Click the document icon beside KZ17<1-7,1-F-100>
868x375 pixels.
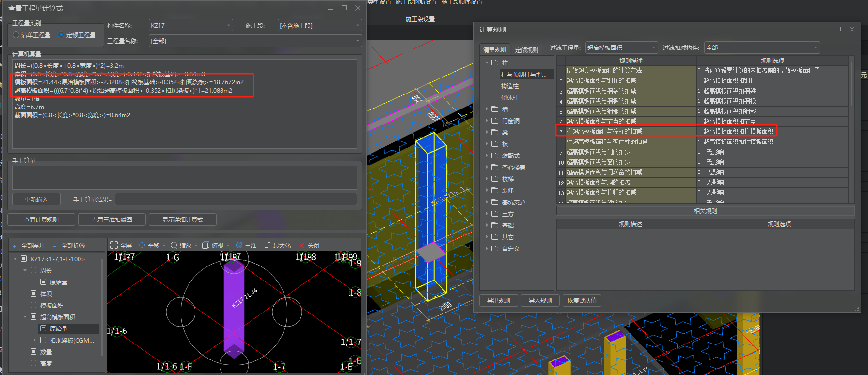click(x=24, y=259)
